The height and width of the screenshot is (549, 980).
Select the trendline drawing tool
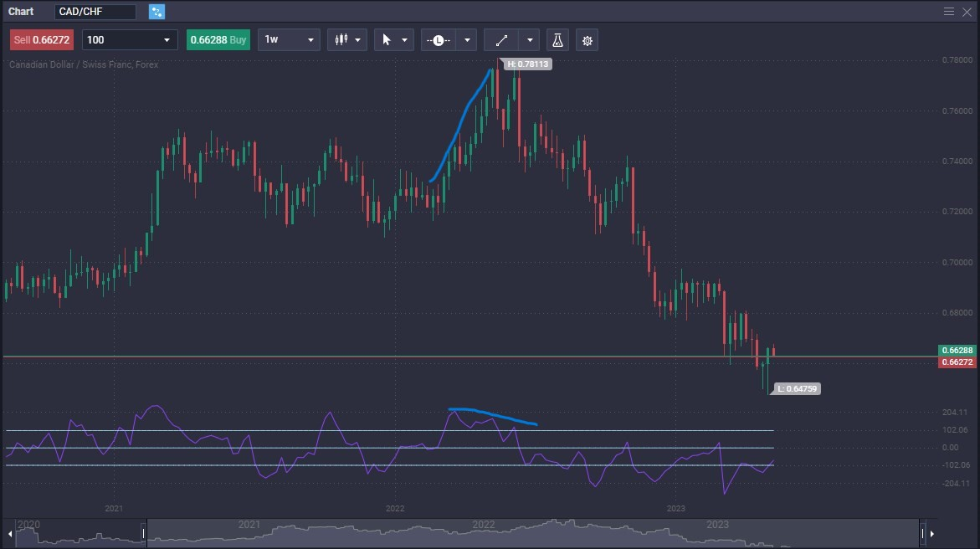point(502,39)
